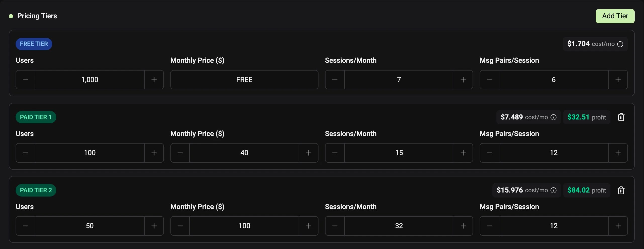Click the Add Tier button
This screenshot has height=249, width=644.
(x=615, y=16)
